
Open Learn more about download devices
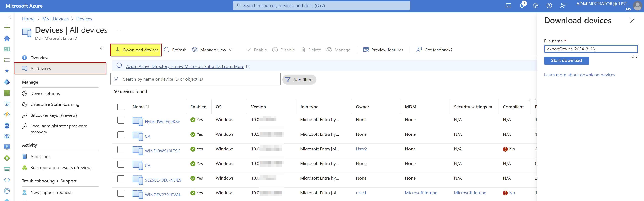[579, 75]
